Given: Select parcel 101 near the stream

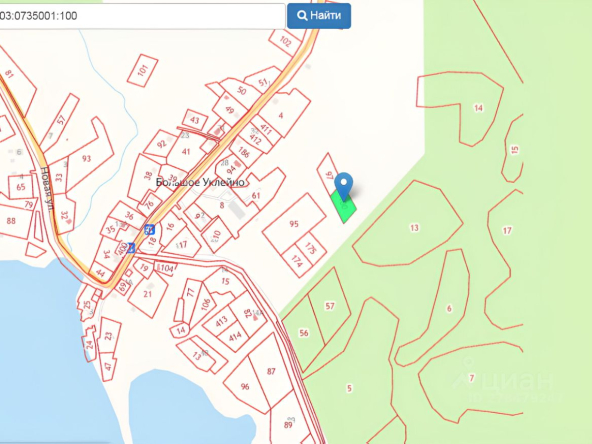Looking at the screenshot, I should 142,71.
